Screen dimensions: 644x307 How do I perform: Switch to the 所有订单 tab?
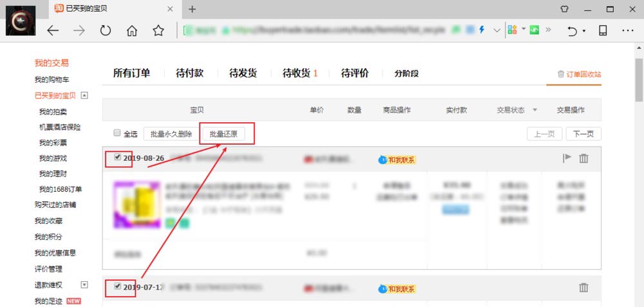coord(132,73)
